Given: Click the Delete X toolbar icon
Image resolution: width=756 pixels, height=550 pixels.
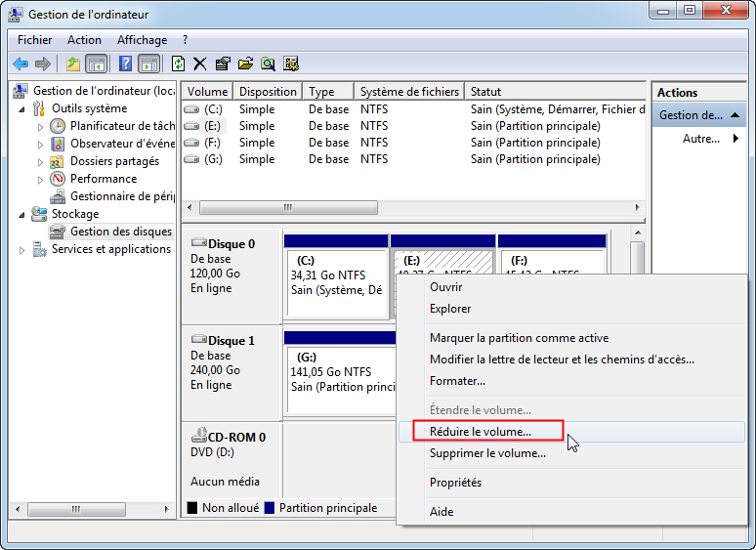Looking at the screenshot, I should 199,63.
